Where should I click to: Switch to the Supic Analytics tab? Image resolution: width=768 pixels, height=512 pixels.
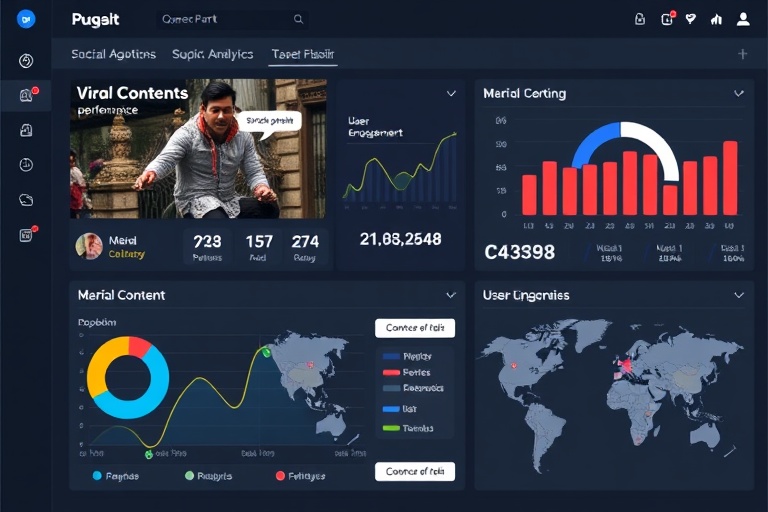pyautogui.click(x=212, y=54)
